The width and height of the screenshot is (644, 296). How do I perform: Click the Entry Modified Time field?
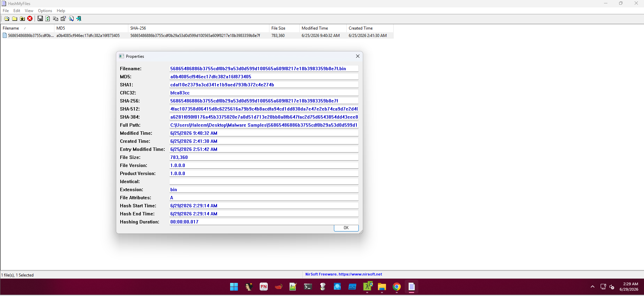click(x=264, y=149)
